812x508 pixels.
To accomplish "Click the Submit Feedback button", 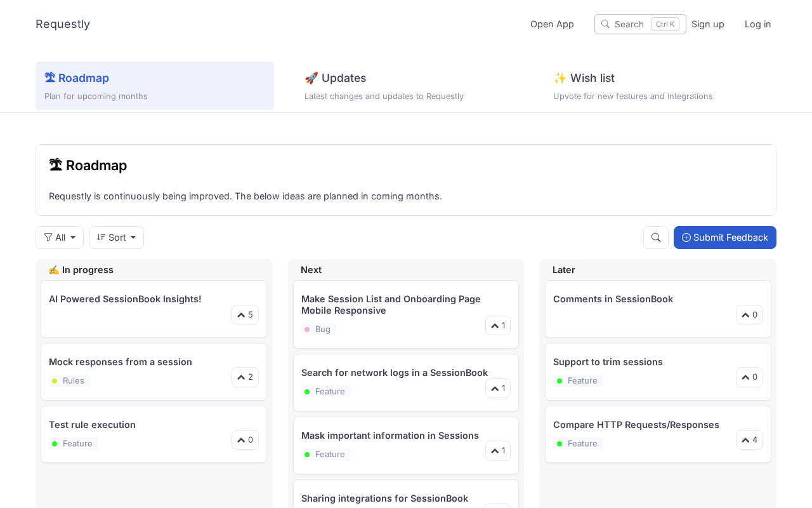I will tap(724, 237).
